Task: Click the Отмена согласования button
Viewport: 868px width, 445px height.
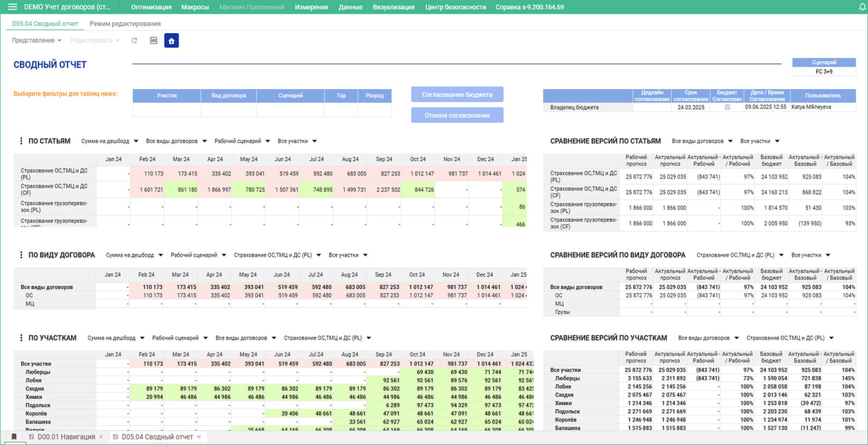Action: [x=457, y=115]
